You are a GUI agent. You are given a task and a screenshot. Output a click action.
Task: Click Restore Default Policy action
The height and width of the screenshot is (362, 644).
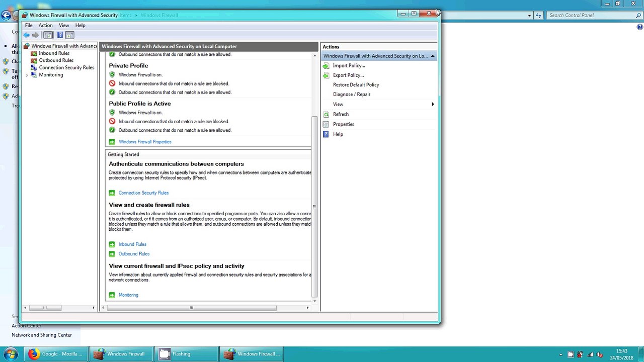coord(356,85)
